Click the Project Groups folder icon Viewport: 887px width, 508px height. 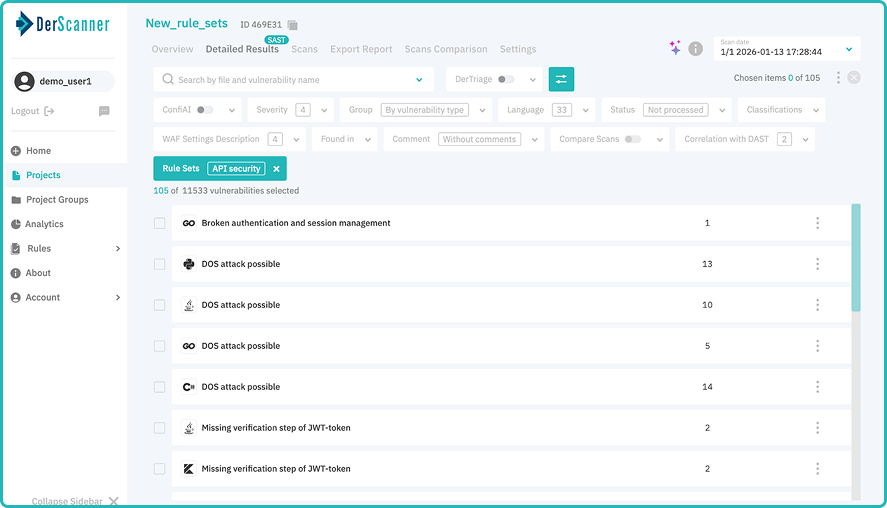click(x=16, y=200)
